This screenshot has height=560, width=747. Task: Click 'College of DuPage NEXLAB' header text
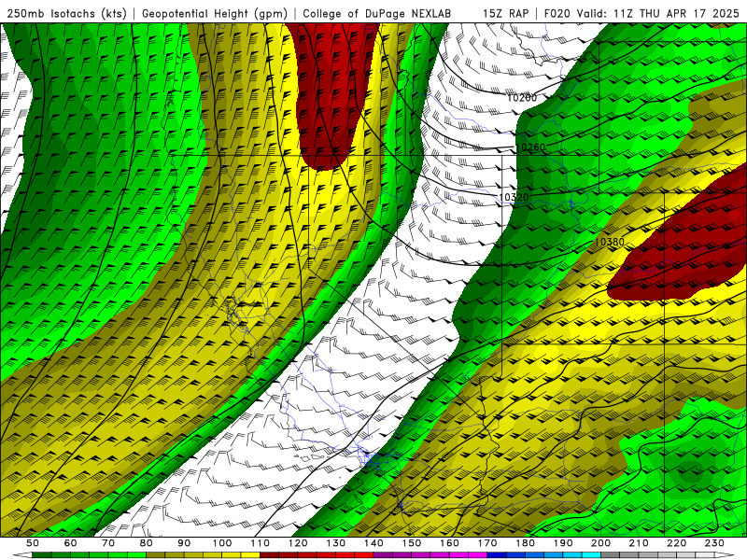(376, 13)
